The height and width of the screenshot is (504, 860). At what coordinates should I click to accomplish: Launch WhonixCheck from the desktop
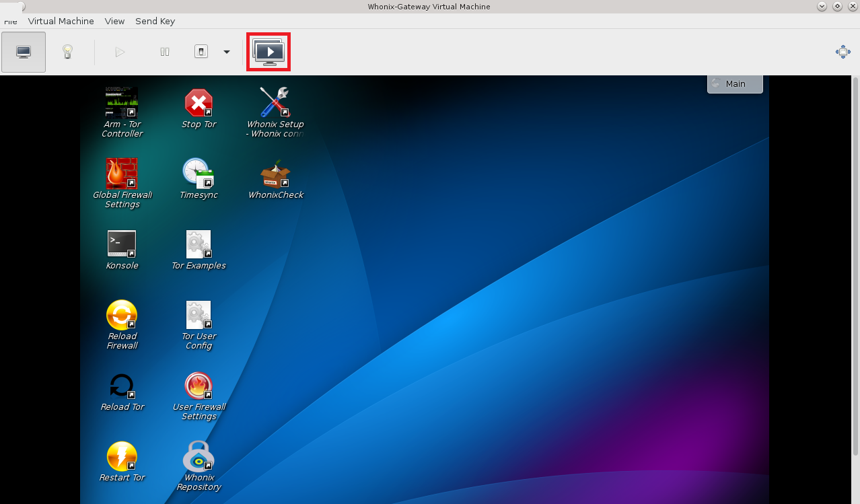click(275, 174)
